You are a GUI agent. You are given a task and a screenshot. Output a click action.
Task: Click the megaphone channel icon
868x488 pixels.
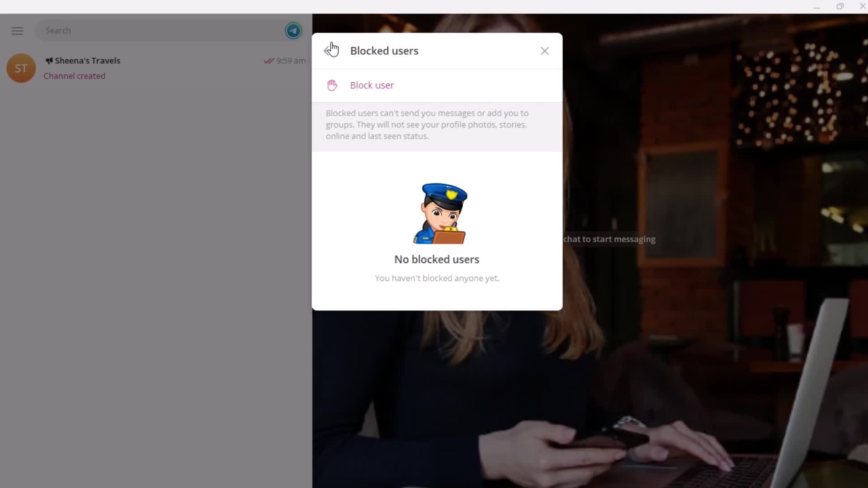pos(48,60)
